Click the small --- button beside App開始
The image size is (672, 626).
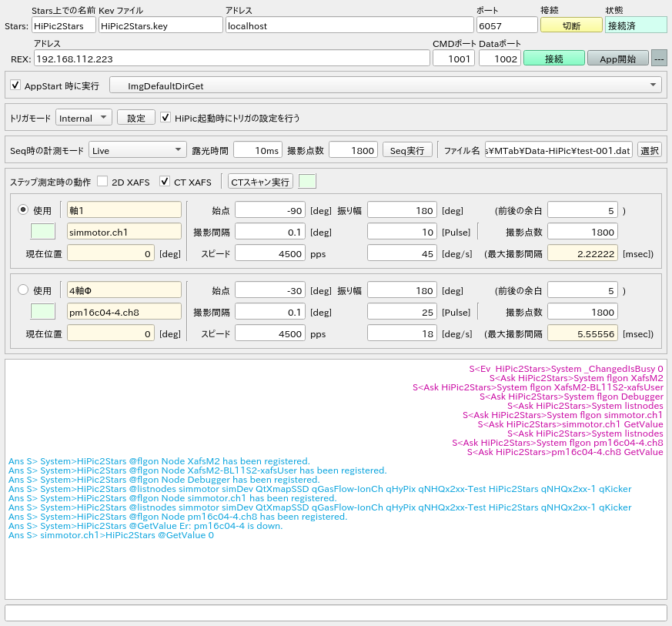(659, 59)
